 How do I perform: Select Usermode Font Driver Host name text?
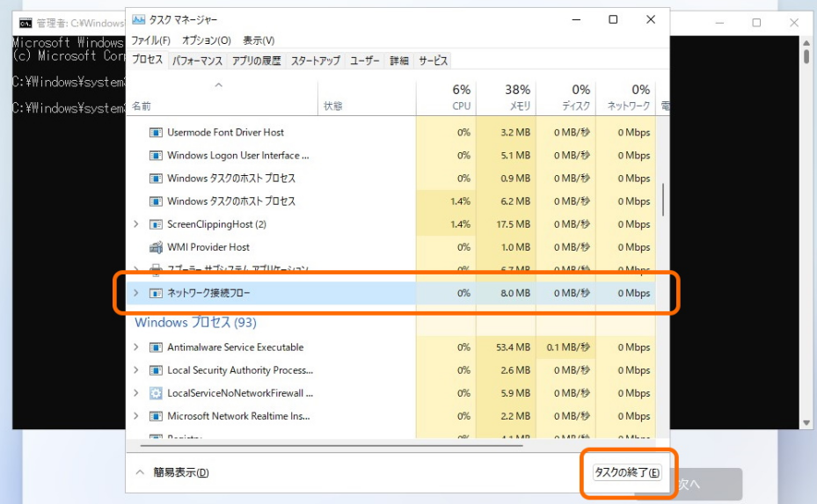pos(226,133)
